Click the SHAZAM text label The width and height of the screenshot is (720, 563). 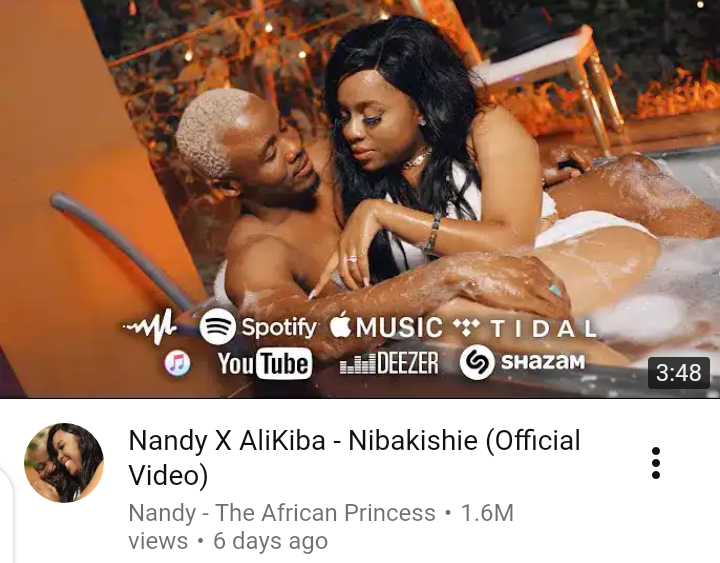tap(543, 362)
